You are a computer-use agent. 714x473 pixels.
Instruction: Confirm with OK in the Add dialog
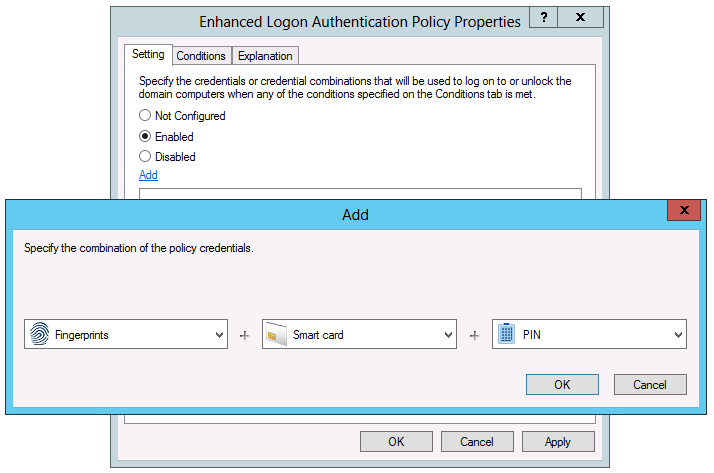[562, 385]
